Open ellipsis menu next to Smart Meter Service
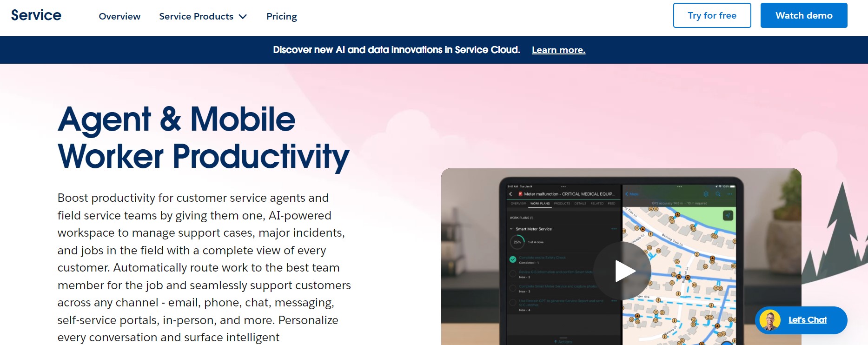The width and height of the screenshot is (868, 345). pos(614,229)
